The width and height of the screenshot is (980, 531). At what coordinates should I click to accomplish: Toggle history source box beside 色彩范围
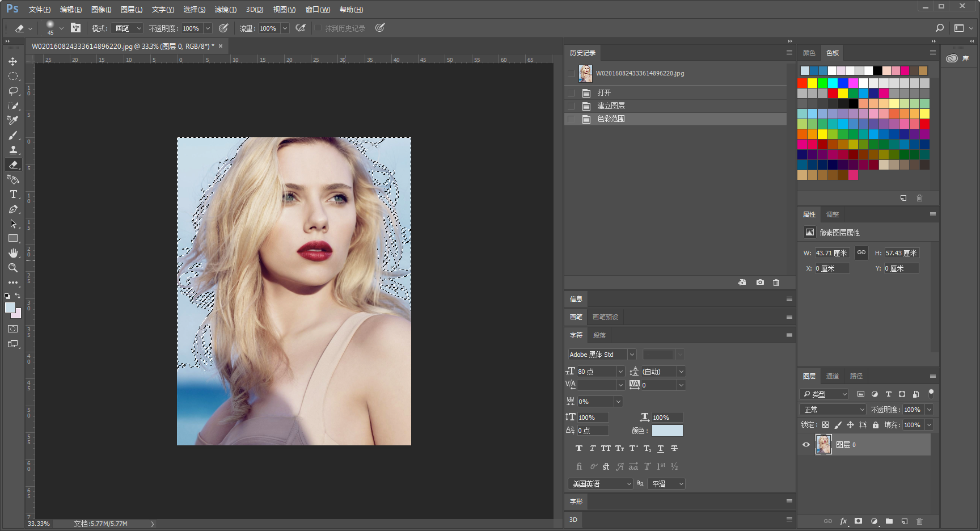point(571,119)
